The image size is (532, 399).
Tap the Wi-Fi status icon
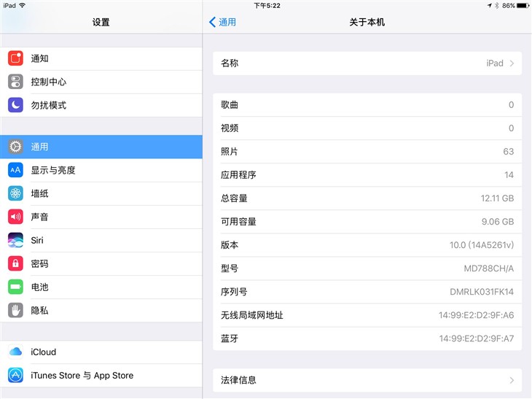[x=23, y=5]
